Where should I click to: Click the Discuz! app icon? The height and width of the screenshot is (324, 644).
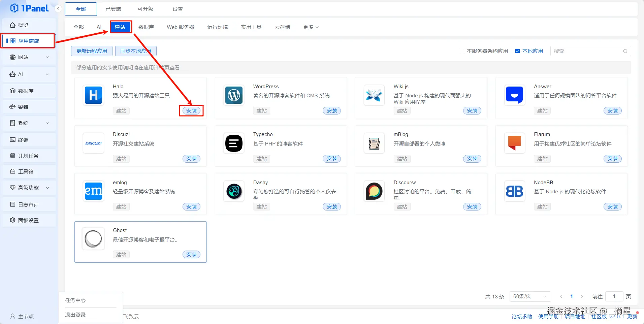tap(93, 143)
